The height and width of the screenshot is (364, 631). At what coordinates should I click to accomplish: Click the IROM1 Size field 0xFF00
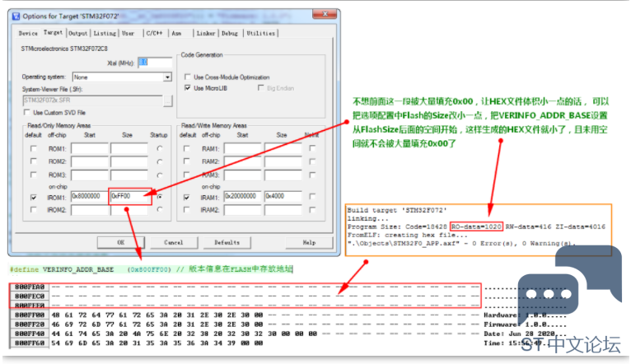click(x=129, y=196)
